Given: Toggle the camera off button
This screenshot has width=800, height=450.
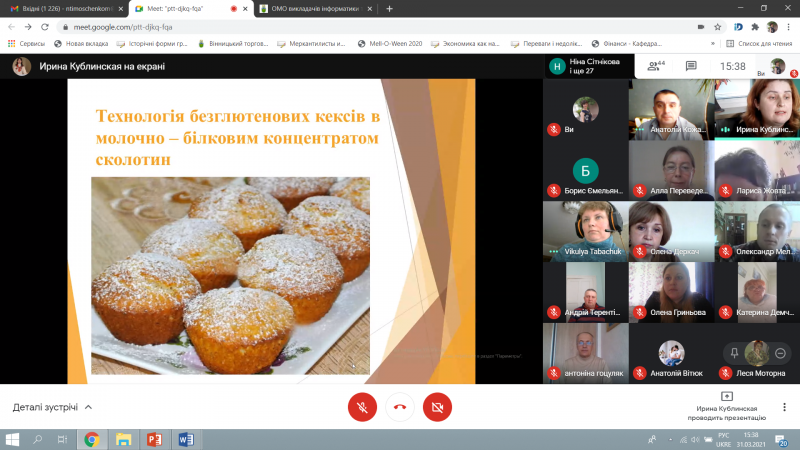Looking at the screenshot, I should click(437, 407).
